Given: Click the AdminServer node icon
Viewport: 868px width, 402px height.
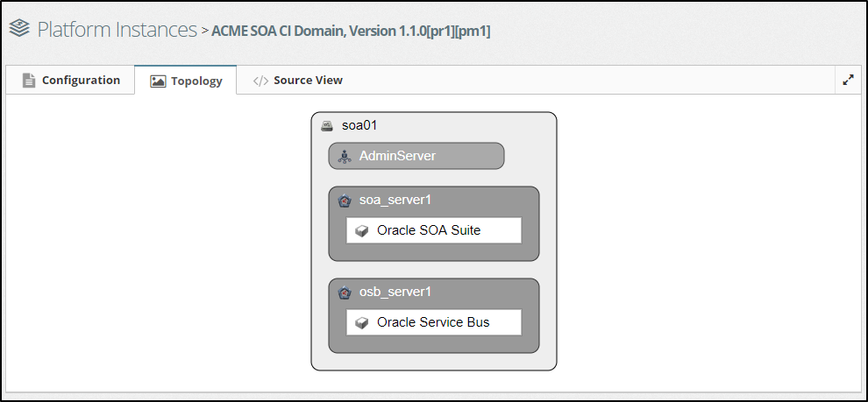Looking at the screenshot, I should click(345, 157).
